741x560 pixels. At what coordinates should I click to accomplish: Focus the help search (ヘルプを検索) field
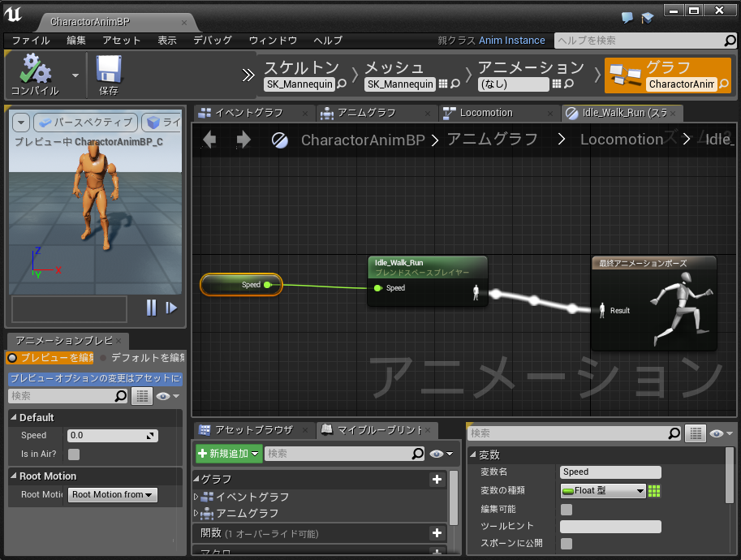point(640,41)
